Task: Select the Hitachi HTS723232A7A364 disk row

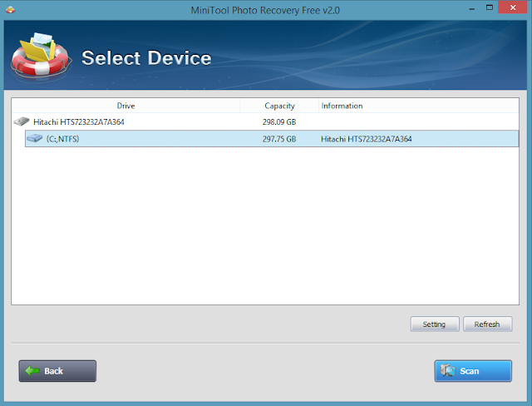Action: [265, 121]
